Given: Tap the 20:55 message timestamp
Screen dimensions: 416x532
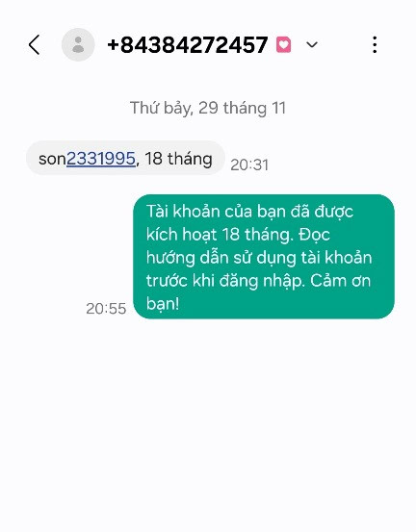Looking at the screenshot, I should (106, 309).
